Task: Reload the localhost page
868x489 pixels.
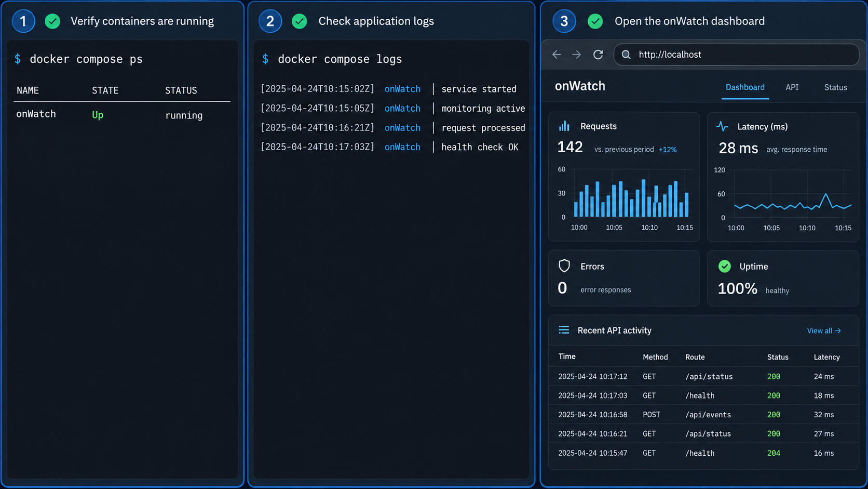Action: (x=598, y=55)
